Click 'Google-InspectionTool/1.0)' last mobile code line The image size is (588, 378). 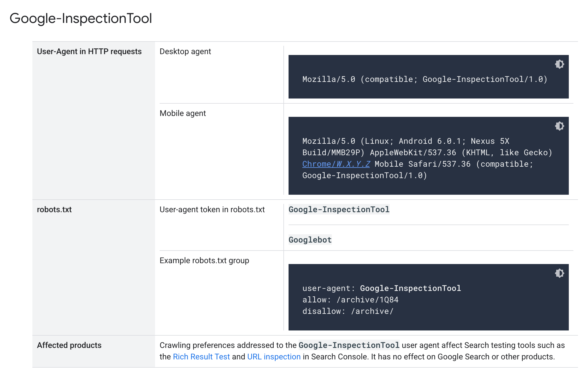(x=365, y=176)
